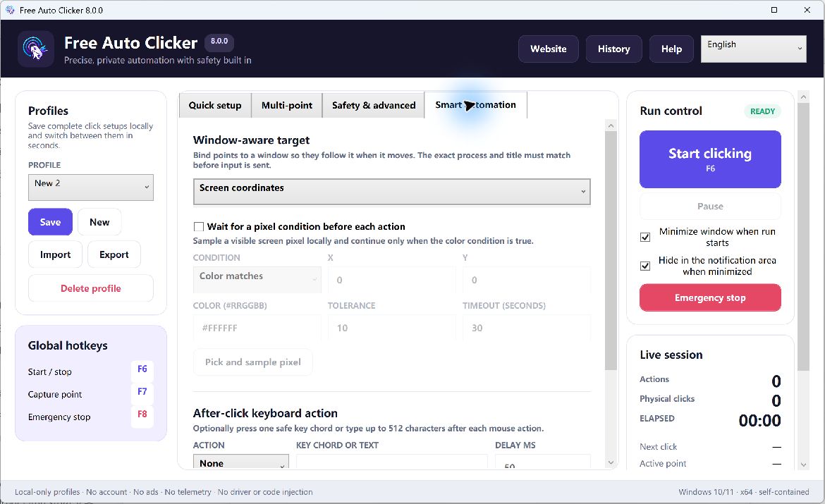Click the Pause button
This screenshot has height=504, width=825.
pyautogui.click(x=710, y=207)
